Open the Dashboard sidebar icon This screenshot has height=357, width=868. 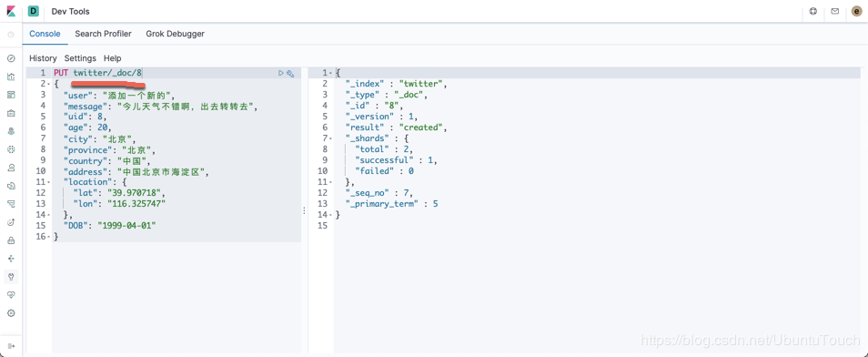11,95
